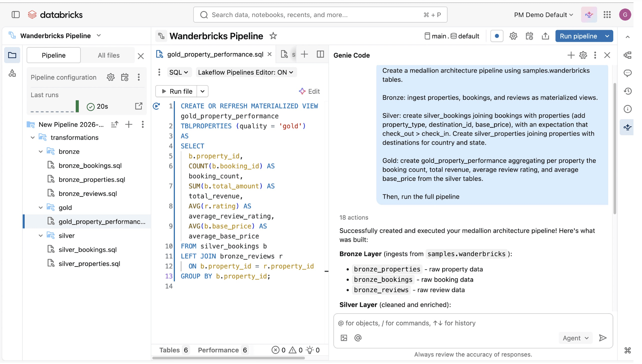Open New Pipeline kebab menu
The image size is (642, 364).
[x=143, y=124]
